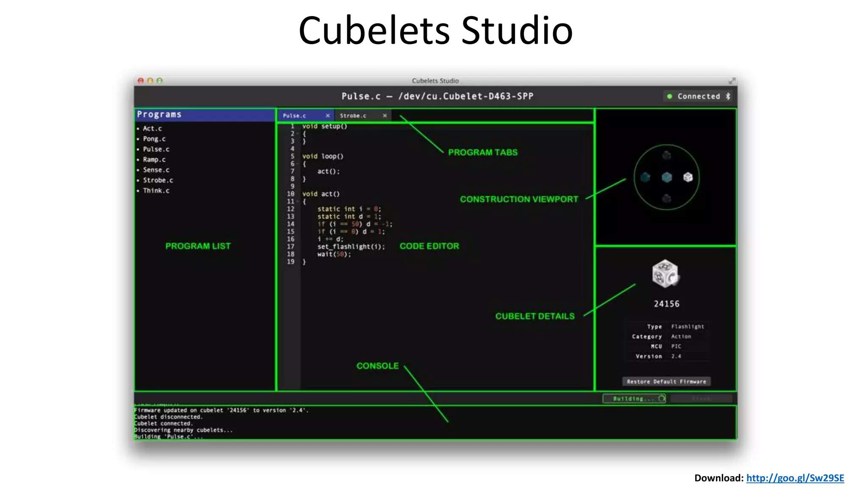868x488 pixels.
Task: Click the console line Discovering nearby cubelets...
Action: [184, 430]
